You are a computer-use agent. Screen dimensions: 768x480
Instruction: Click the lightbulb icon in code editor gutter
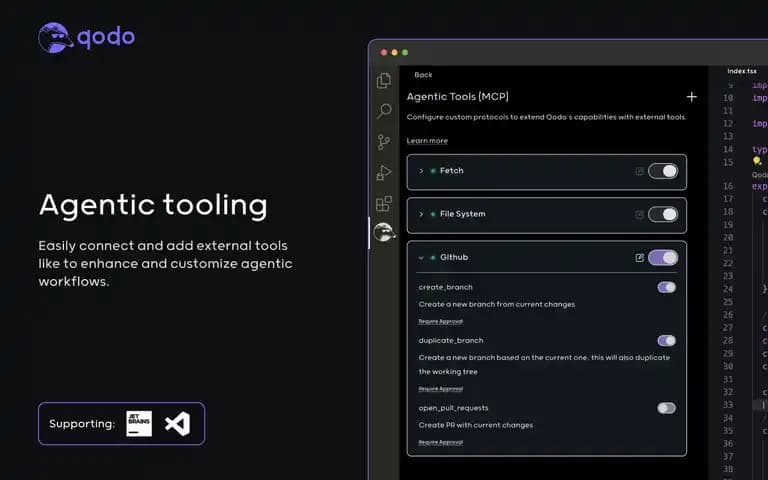click(x=757, y=161)
